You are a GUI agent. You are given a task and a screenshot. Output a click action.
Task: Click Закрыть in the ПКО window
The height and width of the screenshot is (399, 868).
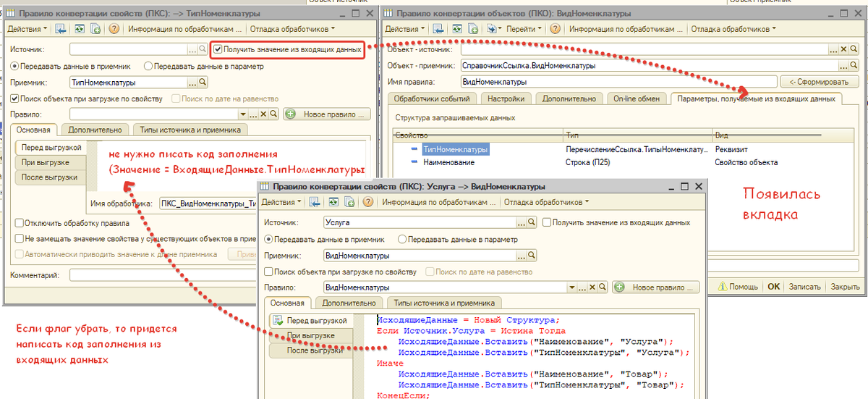(844, 287)
